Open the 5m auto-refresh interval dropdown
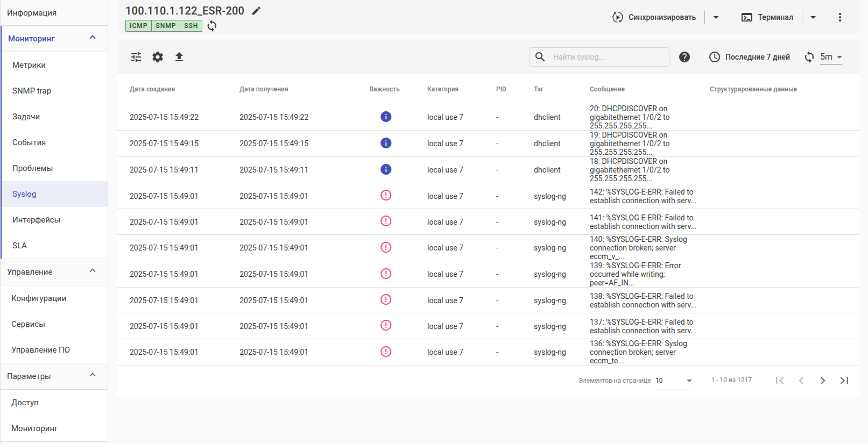Image resolution: width=868 pixels, height=444 pixels. coord(831,57)
